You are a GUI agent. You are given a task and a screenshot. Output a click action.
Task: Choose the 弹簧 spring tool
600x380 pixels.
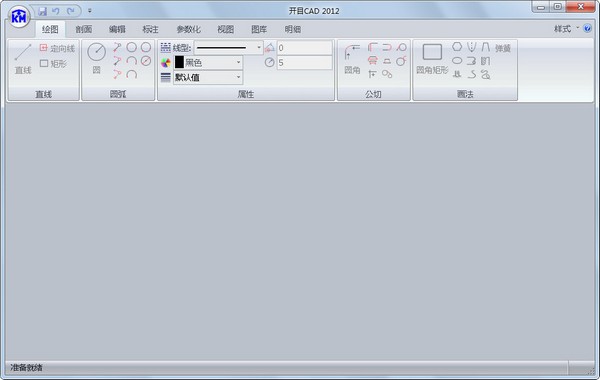[502, 48]
